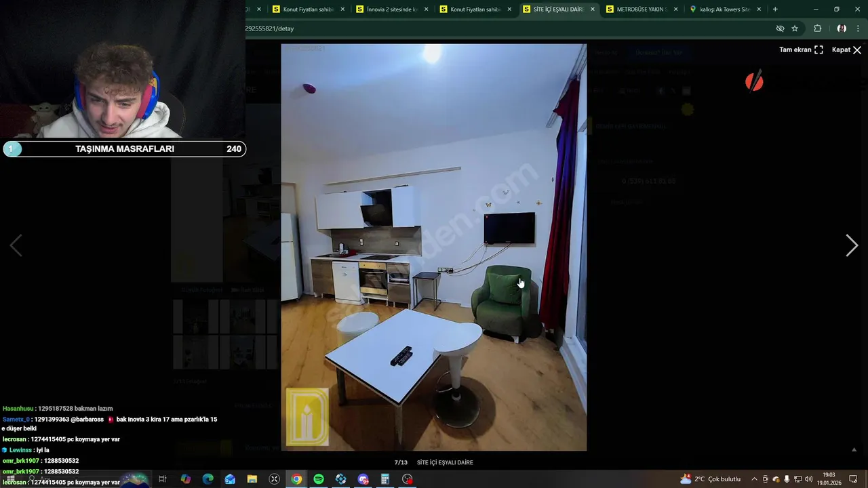Open the round four-arrow app on taskbar

tap(275, 479)
